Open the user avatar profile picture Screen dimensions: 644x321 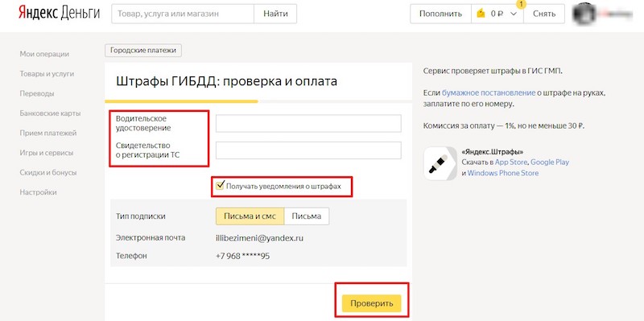coord(584,14)
